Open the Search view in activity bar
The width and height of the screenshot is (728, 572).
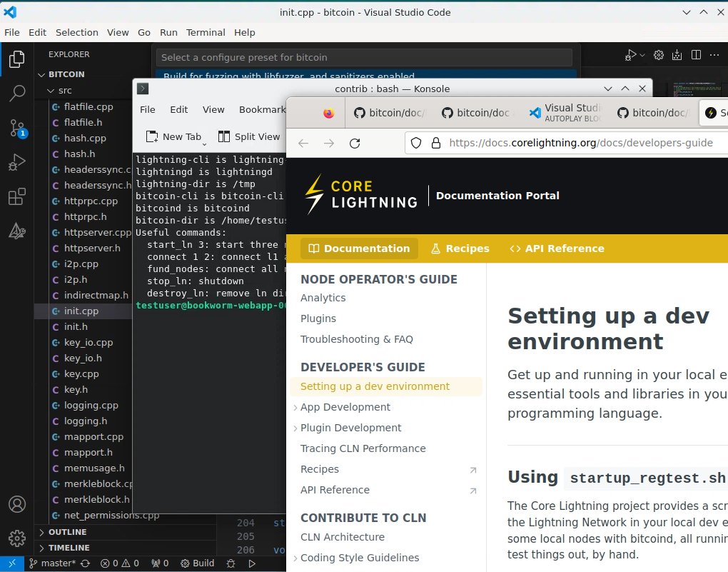[17, 93]
